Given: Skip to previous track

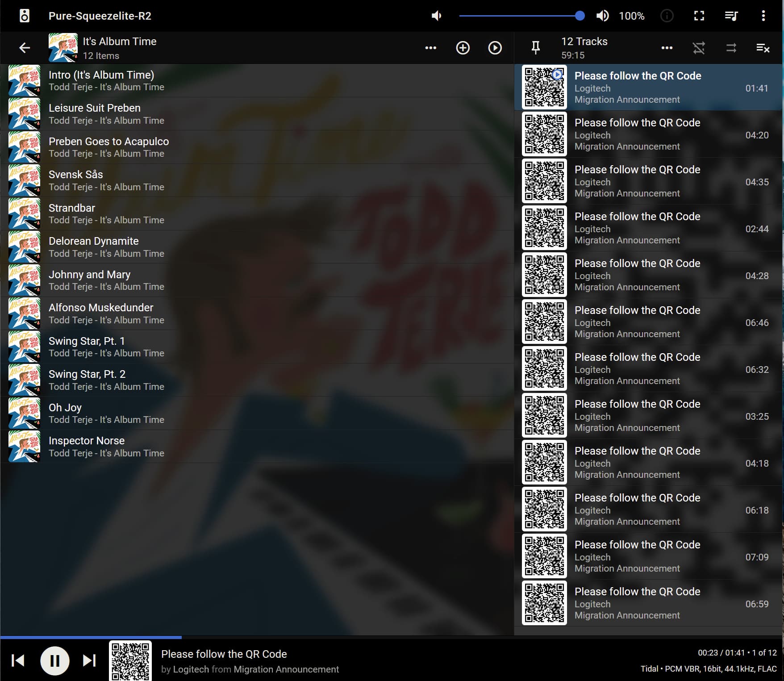Looking at the screenshot, I should [x=18, y=660].
